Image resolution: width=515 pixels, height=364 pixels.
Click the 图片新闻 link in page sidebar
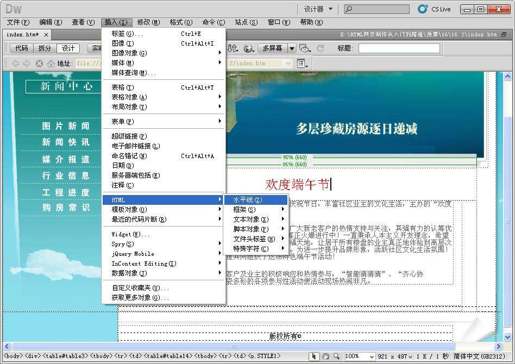[66, 126]
